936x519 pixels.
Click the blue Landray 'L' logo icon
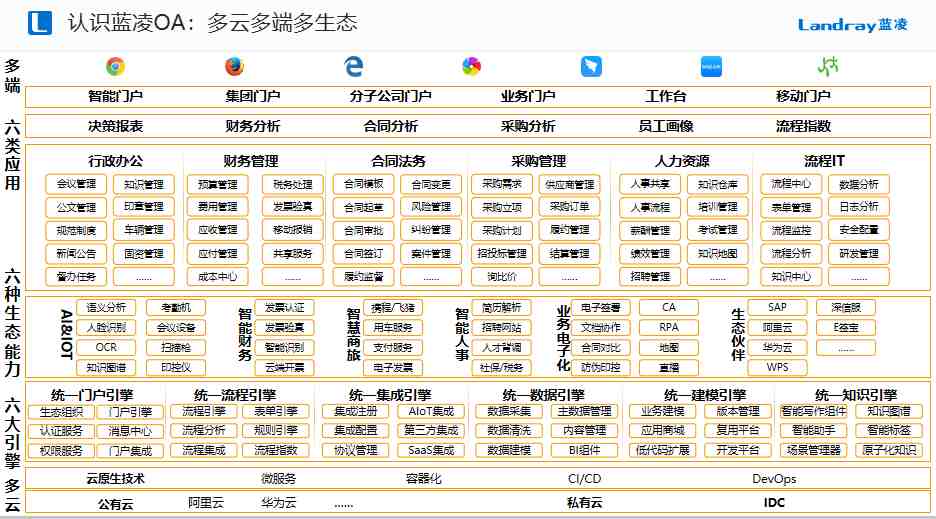(x=40, y=23)
